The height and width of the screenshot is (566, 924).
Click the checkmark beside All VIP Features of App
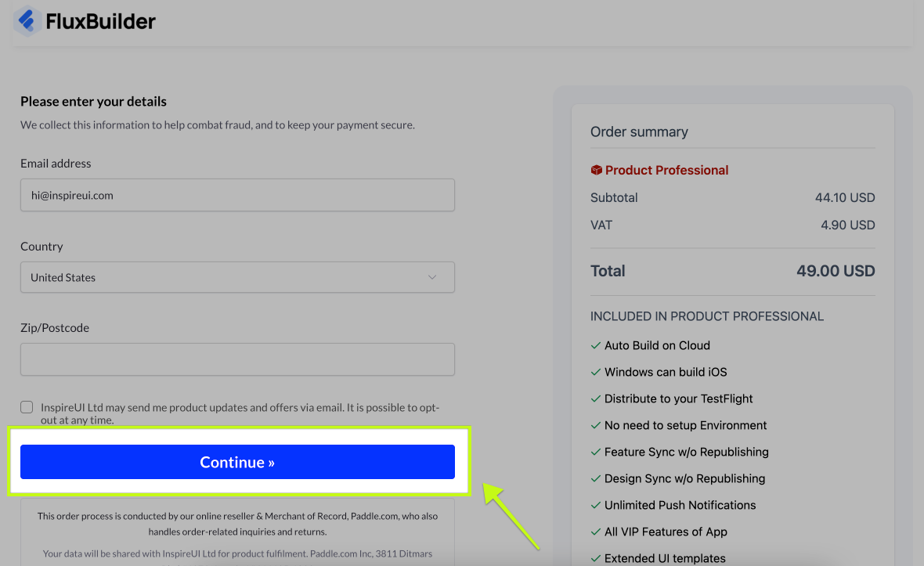595,532
